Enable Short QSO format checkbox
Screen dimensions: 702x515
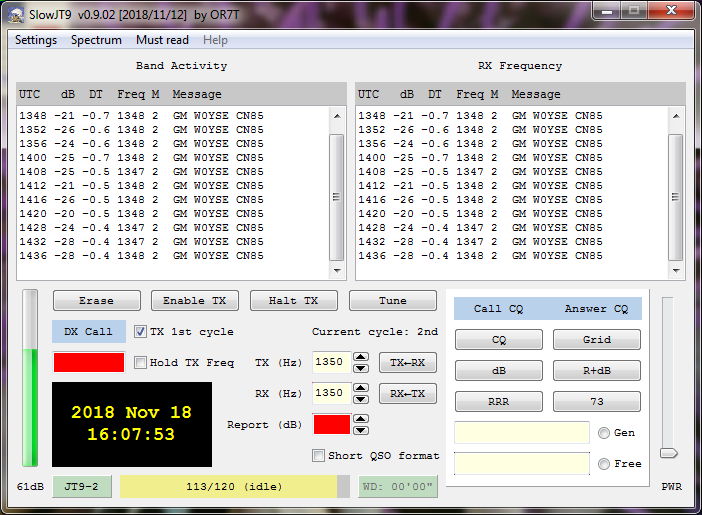click(x=318, y=455)
